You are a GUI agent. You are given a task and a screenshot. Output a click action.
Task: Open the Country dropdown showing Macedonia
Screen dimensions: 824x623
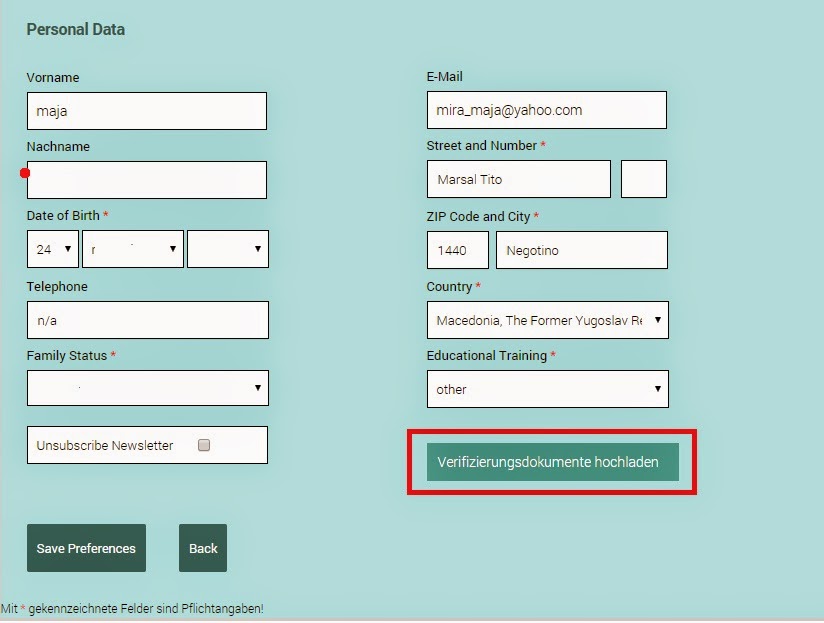pos(547,320)
